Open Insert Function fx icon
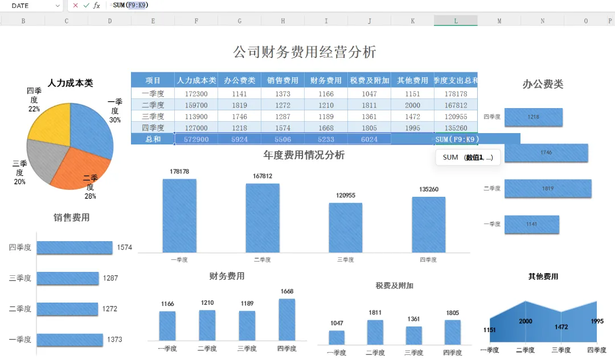615x364 pixels. 96,6
